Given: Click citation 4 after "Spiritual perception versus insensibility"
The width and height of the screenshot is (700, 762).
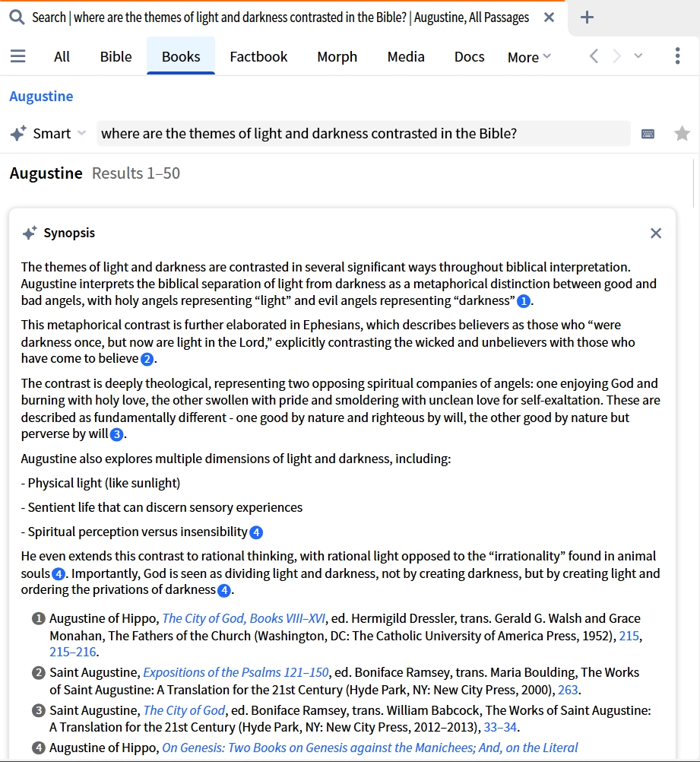Looking at the screenshot, I should pos(256,532).
